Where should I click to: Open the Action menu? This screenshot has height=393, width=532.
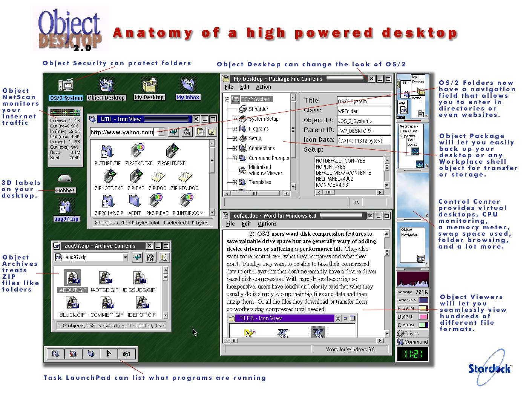point(263,87)
